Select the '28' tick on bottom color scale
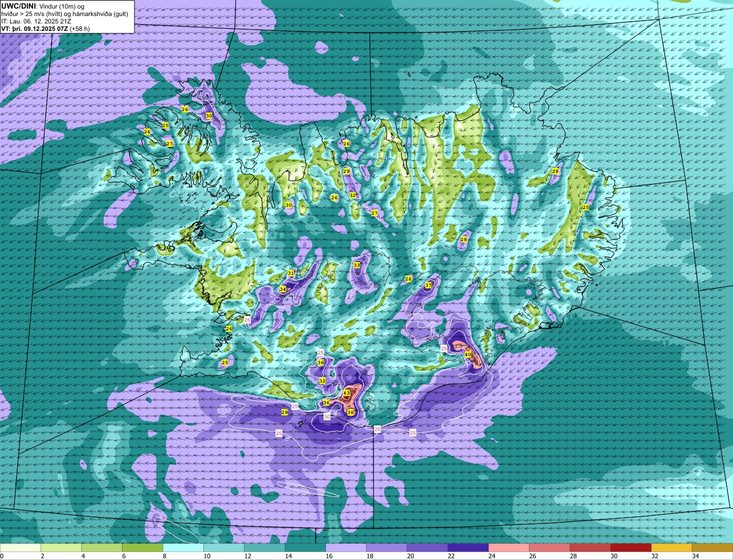The width and height of the screenshot is (733, 560). pyautogui.click(x=573, y=556)
